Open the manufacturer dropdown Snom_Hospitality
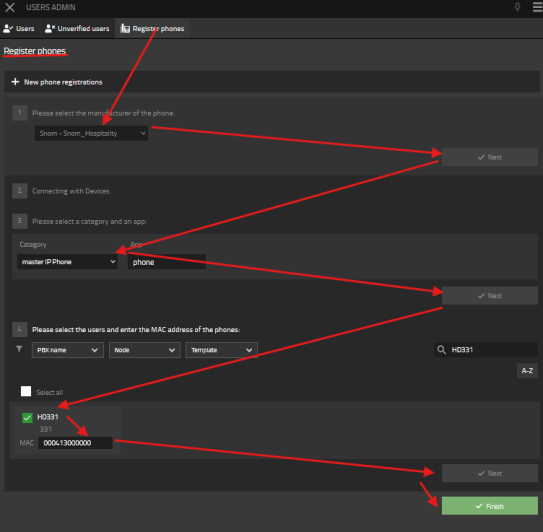543x532 pixels. [91, 133]
